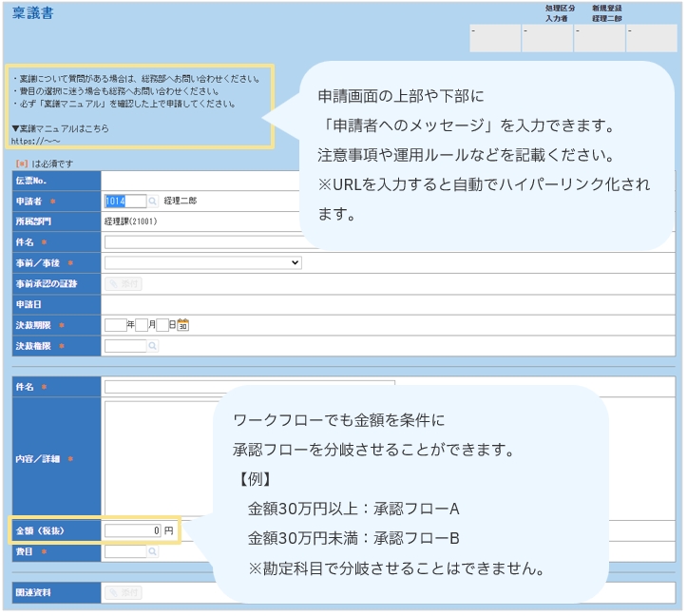Click the year box of 決裁期限
This screenshot has width=687, height=616.
click(115, 325)
